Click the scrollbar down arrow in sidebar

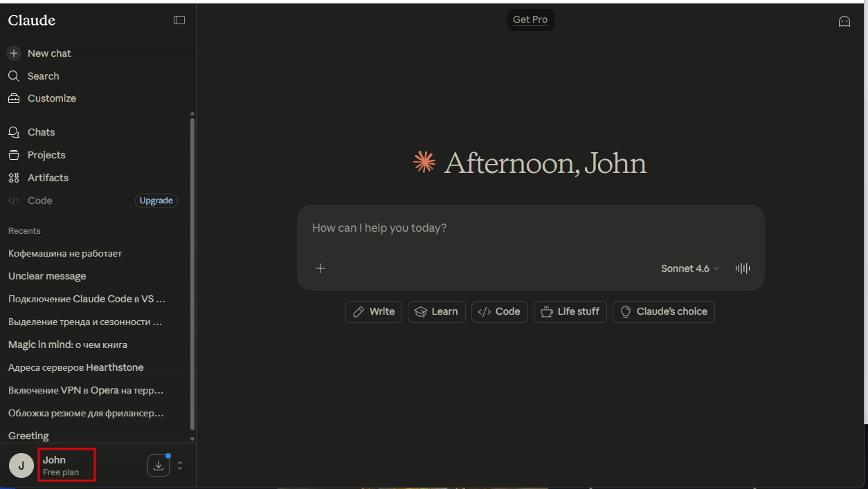(x=192, y=439)
